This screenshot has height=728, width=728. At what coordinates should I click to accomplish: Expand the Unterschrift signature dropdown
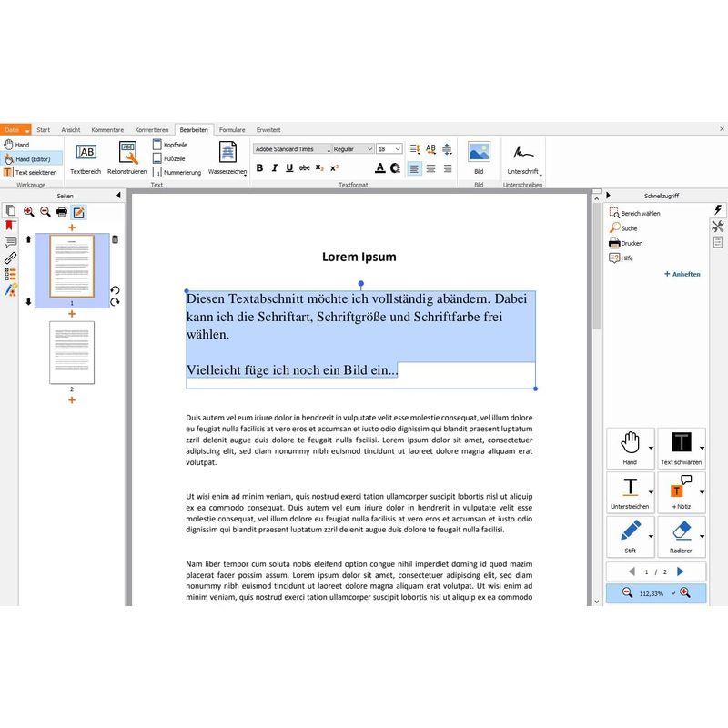click(x=540, y=173)
